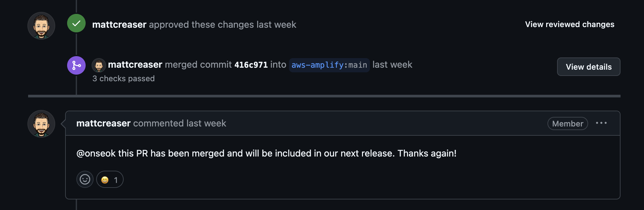Click mattcreaser's avatar beside the comment
Viewport: 644px width, 210px height.
tap(41, 124)
